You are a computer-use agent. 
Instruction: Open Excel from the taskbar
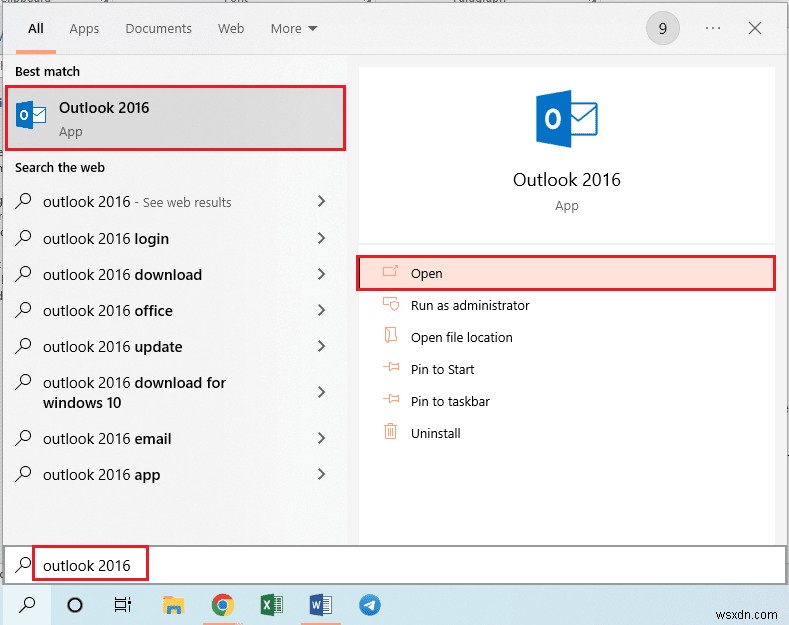pyautogui.click(x=272, y=605)
